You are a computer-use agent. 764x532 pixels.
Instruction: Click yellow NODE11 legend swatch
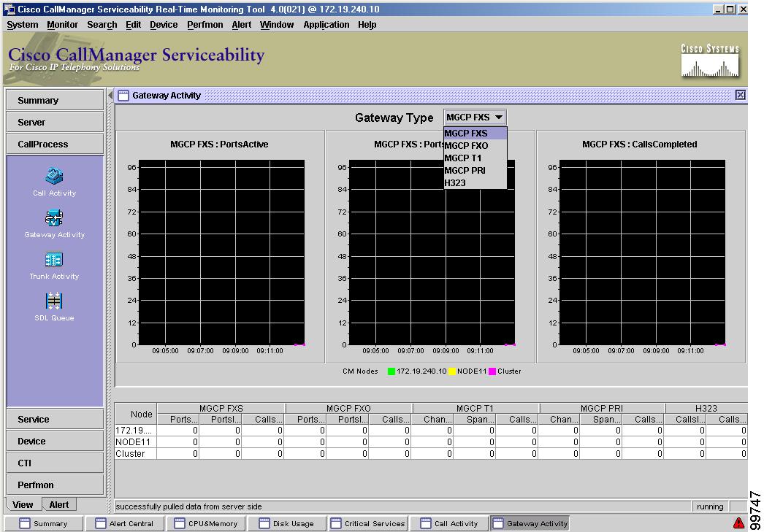452,371
